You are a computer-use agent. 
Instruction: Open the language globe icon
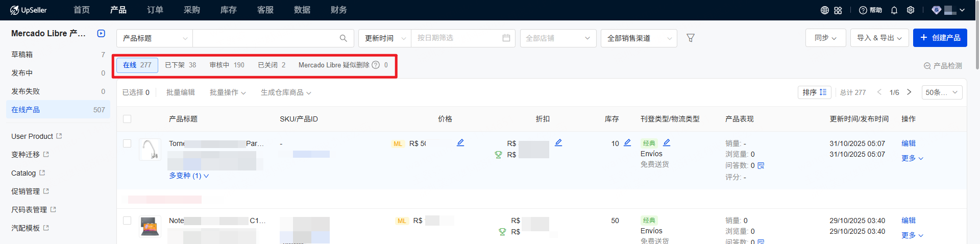[825, 10]
